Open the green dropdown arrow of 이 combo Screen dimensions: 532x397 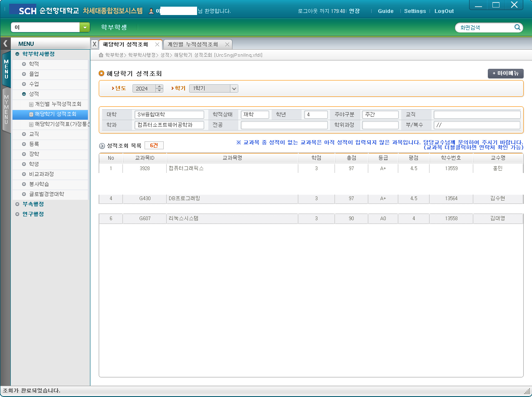pos(85,28)
